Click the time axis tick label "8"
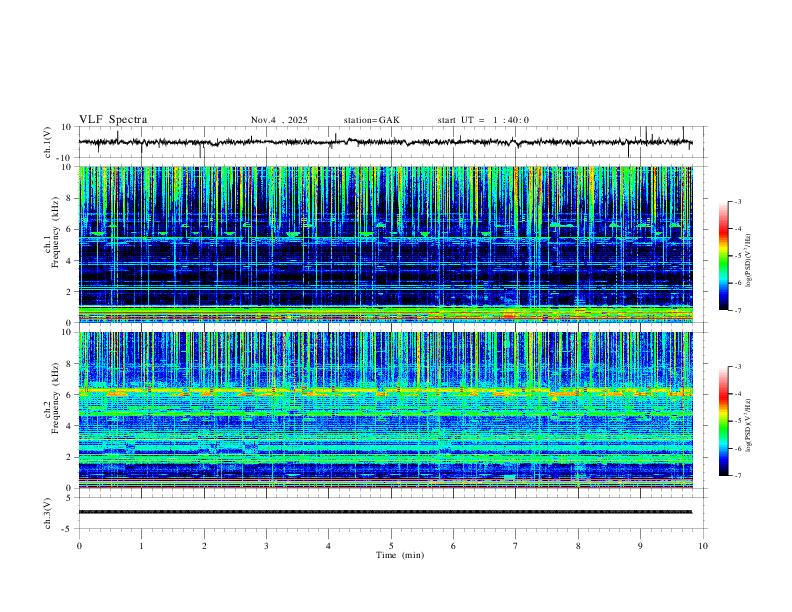 (x=578, y=546)
